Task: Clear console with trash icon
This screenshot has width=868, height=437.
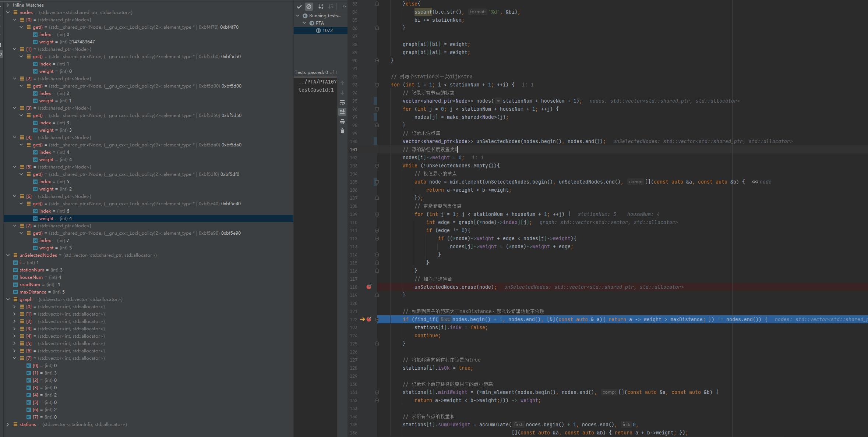Action: click(x=342, y=131)
